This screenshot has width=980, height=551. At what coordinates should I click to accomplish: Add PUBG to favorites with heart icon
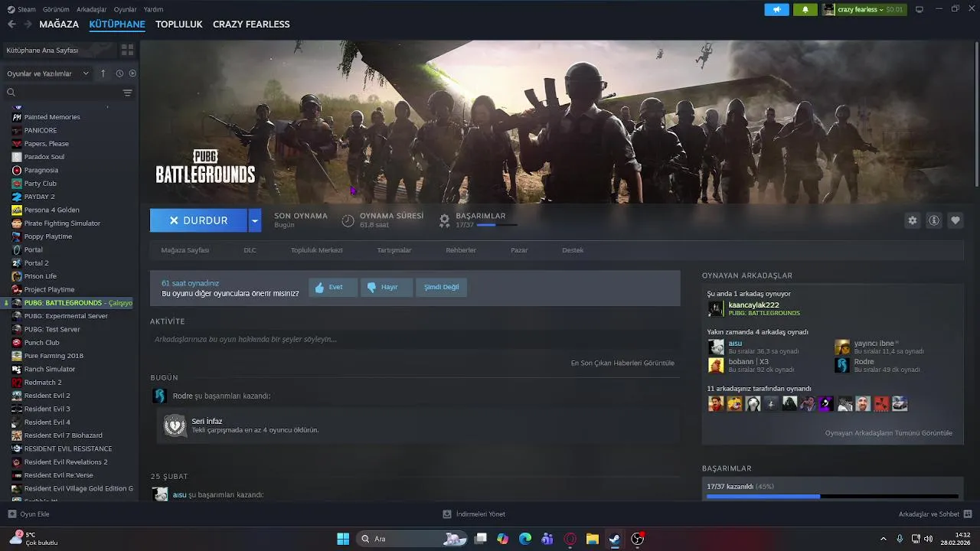[955, 220]
